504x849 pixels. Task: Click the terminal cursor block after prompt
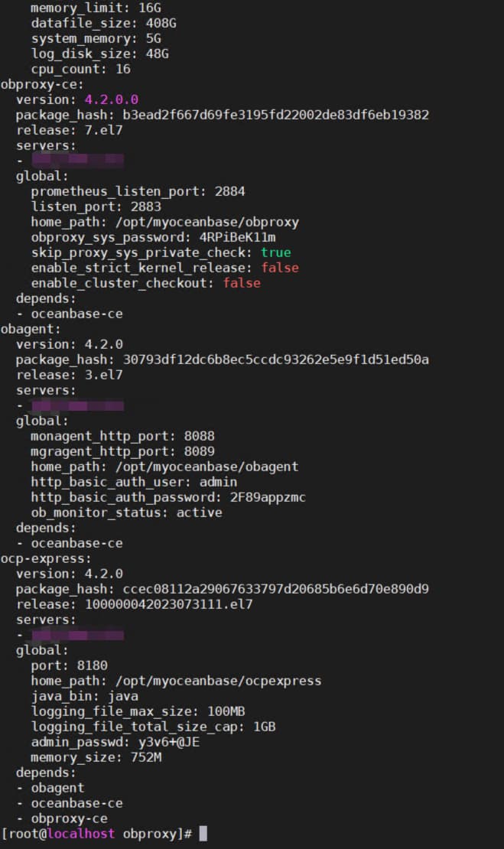[x=203, y=833]
